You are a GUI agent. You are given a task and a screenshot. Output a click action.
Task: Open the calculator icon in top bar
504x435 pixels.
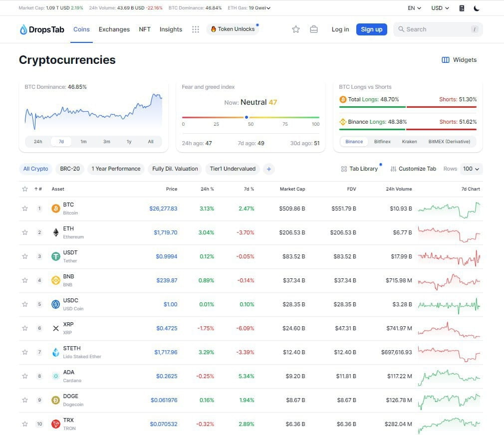pos(462,8)
